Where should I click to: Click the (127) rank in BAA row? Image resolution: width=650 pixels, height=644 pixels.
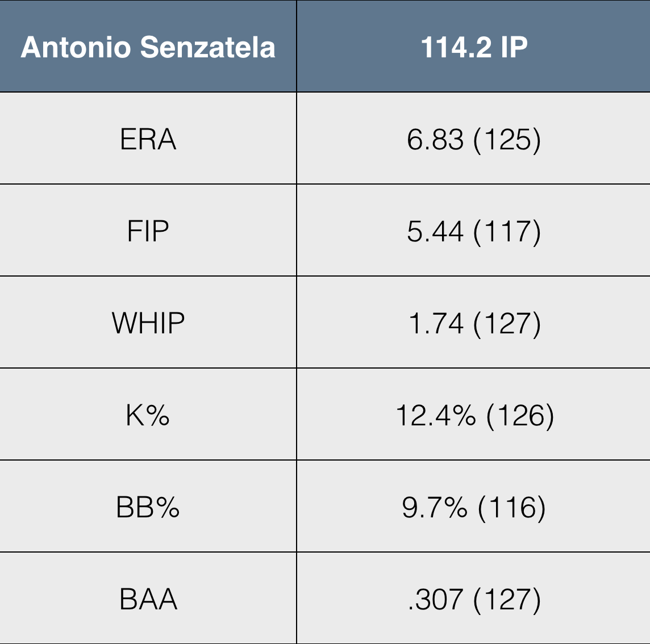(x=507, y=599)
